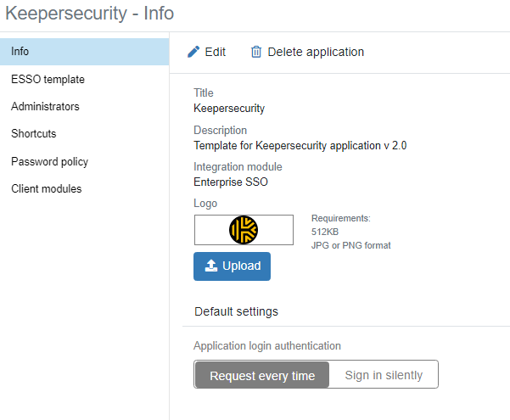Click the trash can icon
The image size is (510, 420).
click(x=256, y=52)
